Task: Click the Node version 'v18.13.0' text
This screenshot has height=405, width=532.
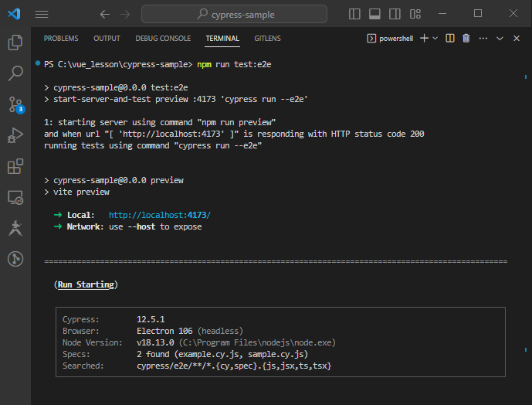Action: (x=155, y=342)
